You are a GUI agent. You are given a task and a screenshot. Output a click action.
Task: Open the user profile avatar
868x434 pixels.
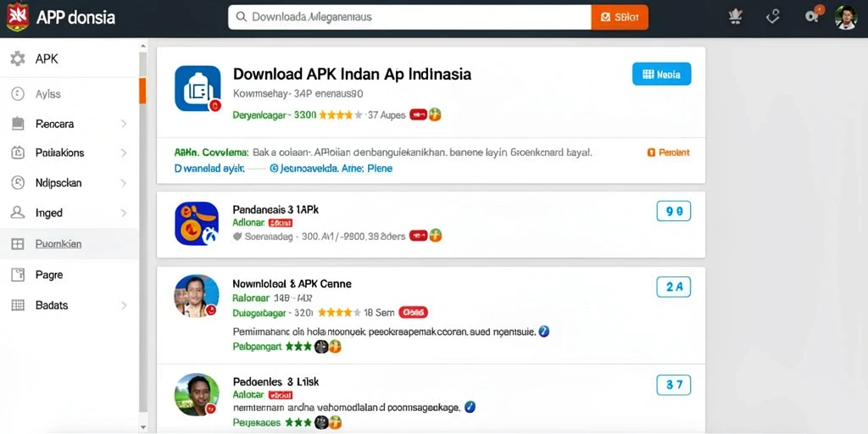845,17
